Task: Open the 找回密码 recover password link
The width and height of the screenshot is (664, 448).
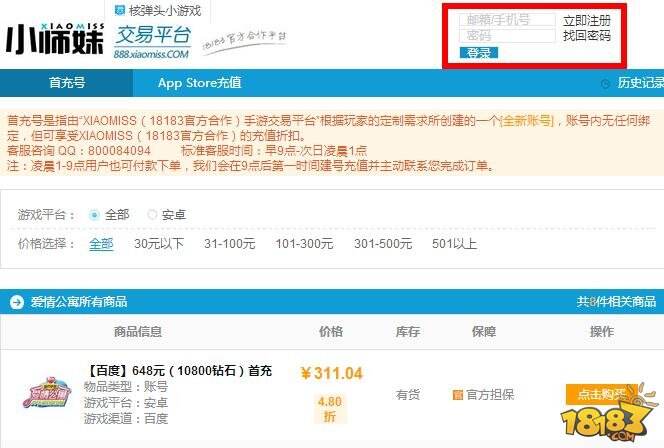Action: 587,36
